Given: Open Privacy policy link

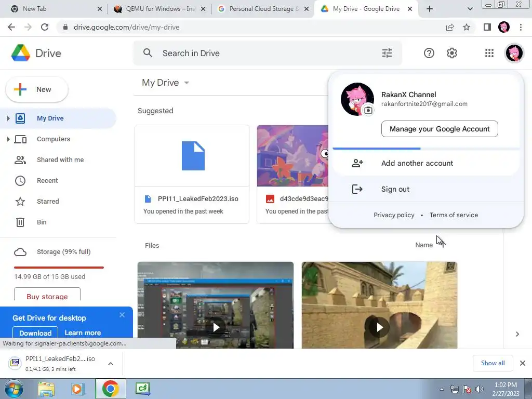Looking at the screenshot, I should [x=394, y=215].
